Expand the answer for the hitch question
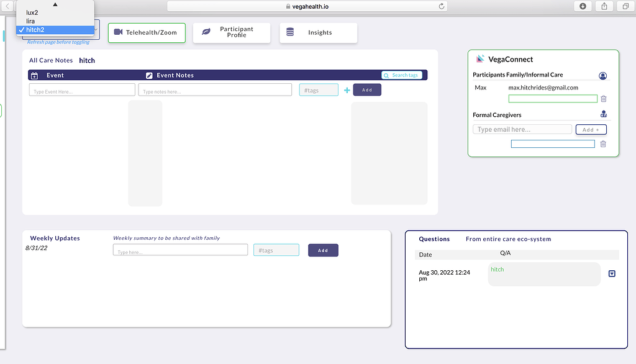636x364 pixels. coord(611,273)
